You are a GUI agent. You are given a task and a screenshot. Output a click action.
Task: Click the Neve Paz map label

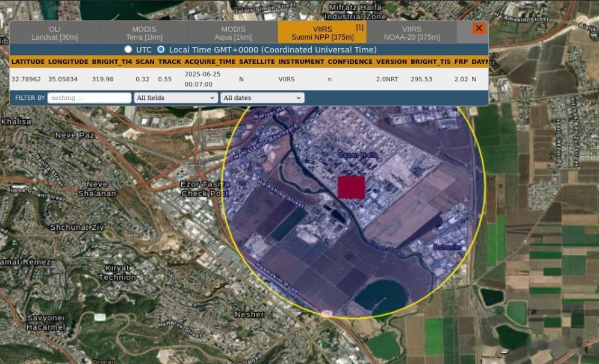coord(75,135)
